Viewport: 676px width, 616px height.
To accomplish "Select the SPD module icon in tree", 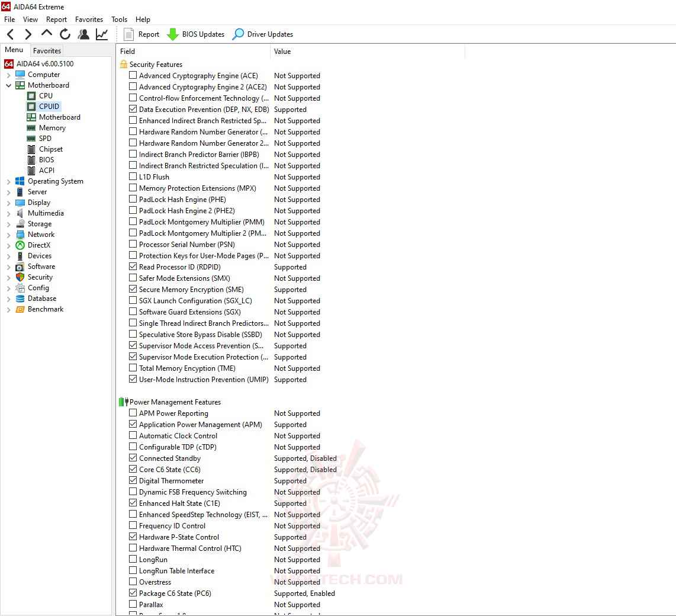I will tap(31, 139).
